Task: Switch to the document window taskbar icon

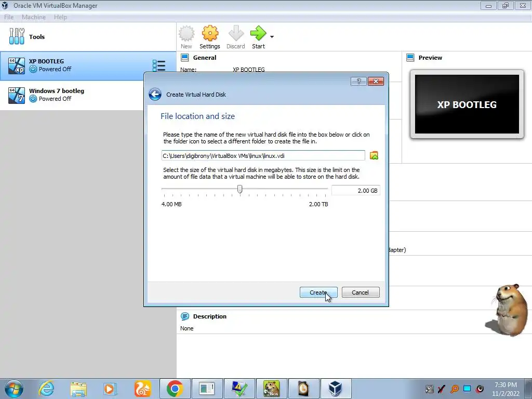Action: 207,389
